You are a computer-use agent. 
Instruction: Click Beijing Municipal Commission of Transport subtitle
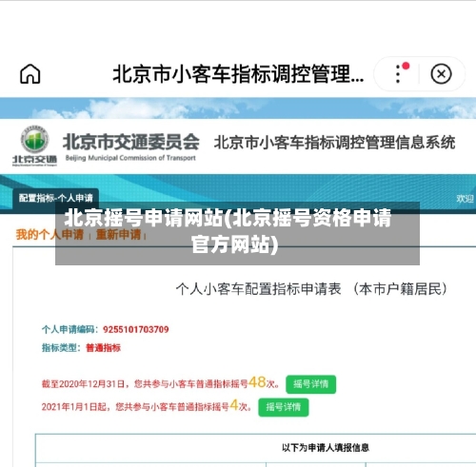[130, 158]
